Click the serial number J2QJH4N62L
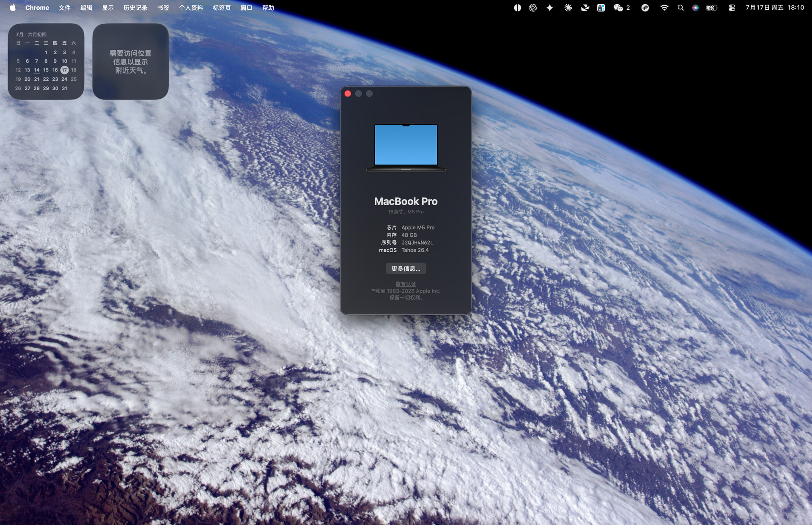This screenshot has height=525, width=812. pyautogui.click(x=417, y=243)
